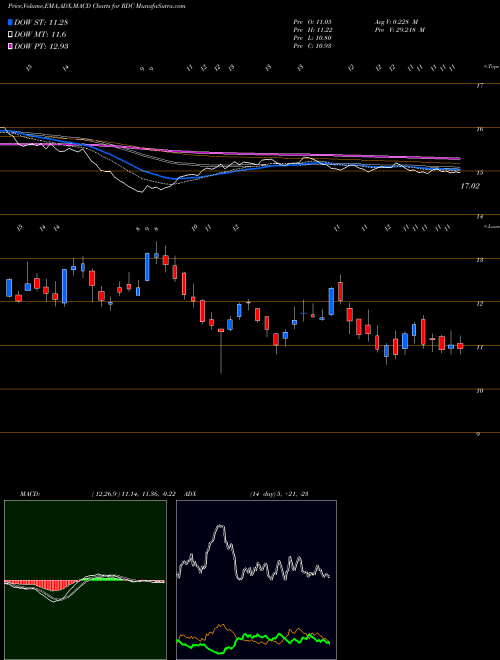This screenshot has width=500, height=660.
Task: Select the 'Pre L: 10.80' low value
Action: [x=313, y=38]
